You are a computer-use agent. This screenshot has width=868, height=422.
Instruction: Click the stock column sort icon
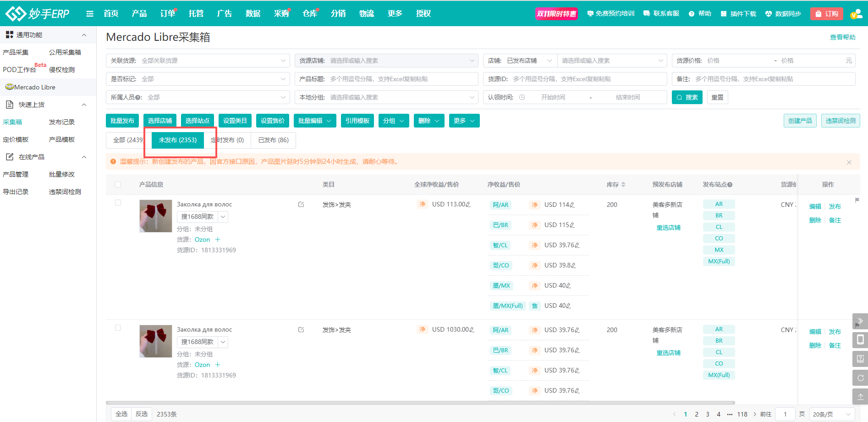pyautogui.click(x=623, y=185)
